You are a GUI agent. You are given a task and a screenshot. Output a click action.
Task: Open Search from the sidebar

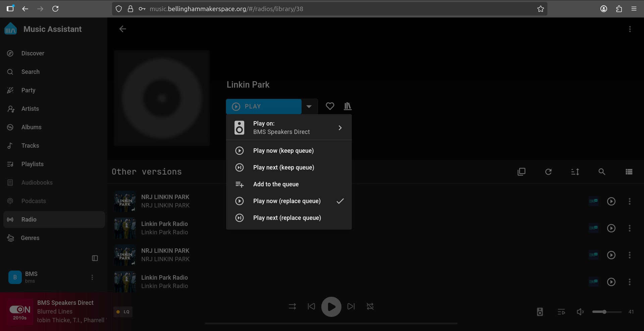[x=54, y=72]
